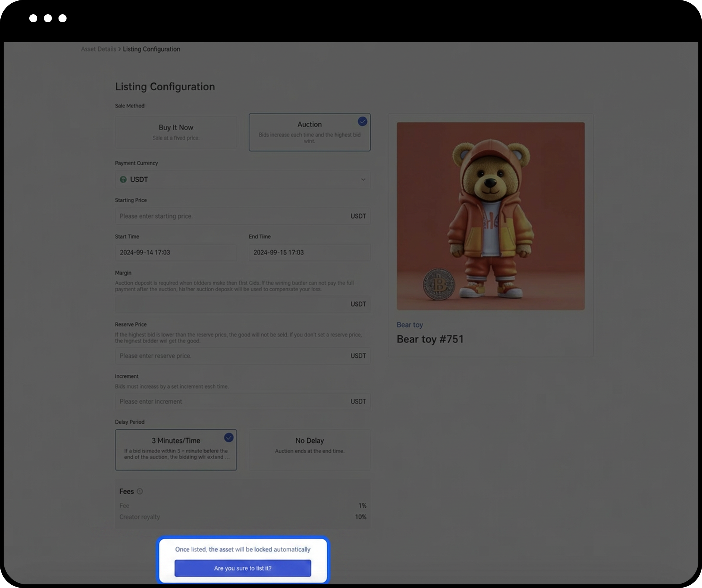Click the breadcrumb chevron separator
This screenshot has width=702, height=588.
pos(120,49)
